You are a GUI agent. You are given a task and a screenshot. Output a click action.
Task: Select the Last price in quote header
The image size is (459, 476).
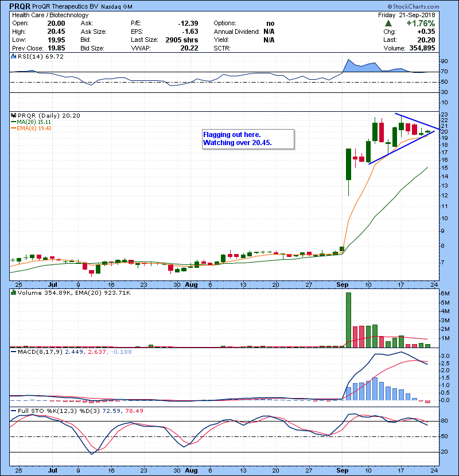coord(426,40)
